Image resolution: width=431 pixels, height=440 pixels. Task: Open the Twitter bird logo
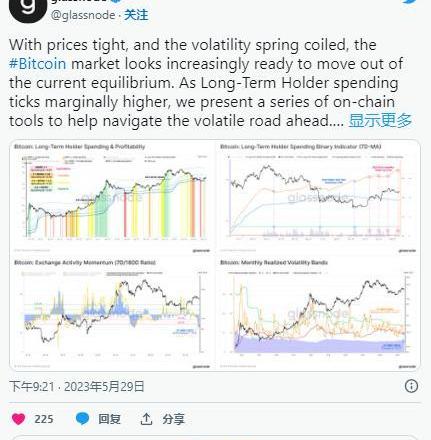pos(410,2)
